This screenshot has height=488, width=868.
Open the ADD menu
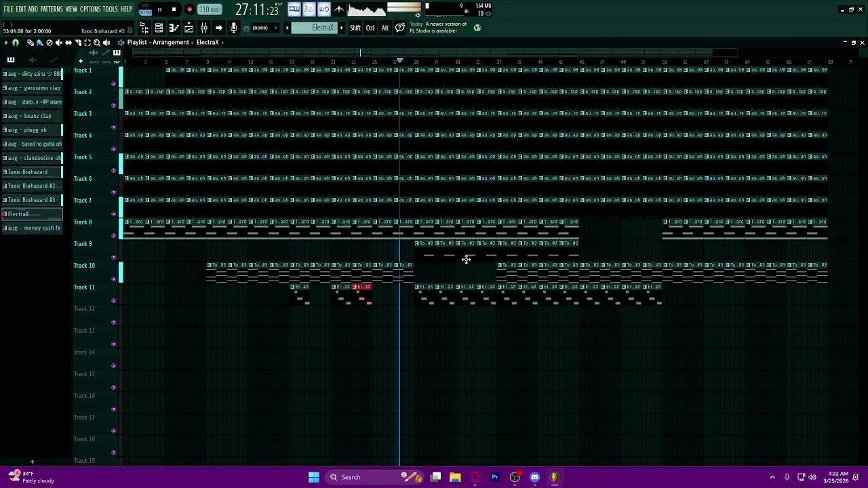point(33,9)
